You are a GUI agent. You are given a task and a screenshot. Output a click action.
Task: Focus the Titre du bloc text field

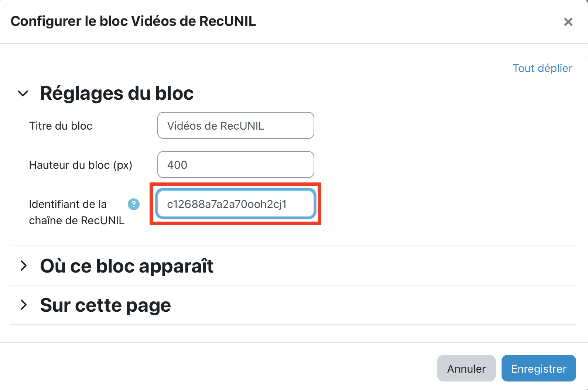236,126
